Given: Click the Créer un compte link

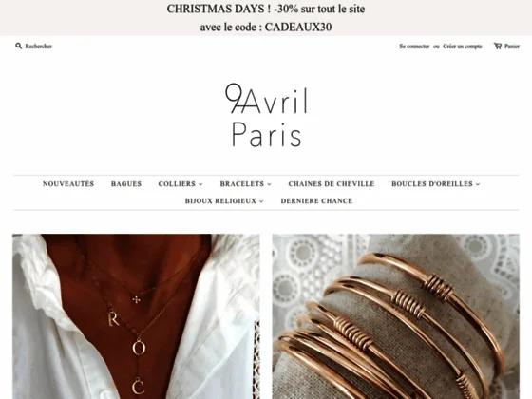Looking at the screenshot, I should [462, 47].
